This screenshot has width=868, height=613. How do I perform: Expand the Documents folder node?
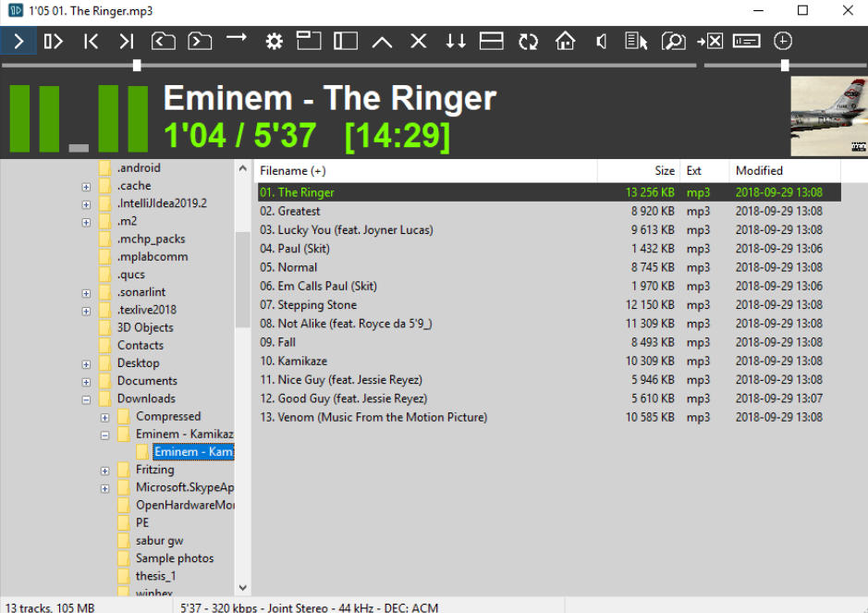point(86,382)
